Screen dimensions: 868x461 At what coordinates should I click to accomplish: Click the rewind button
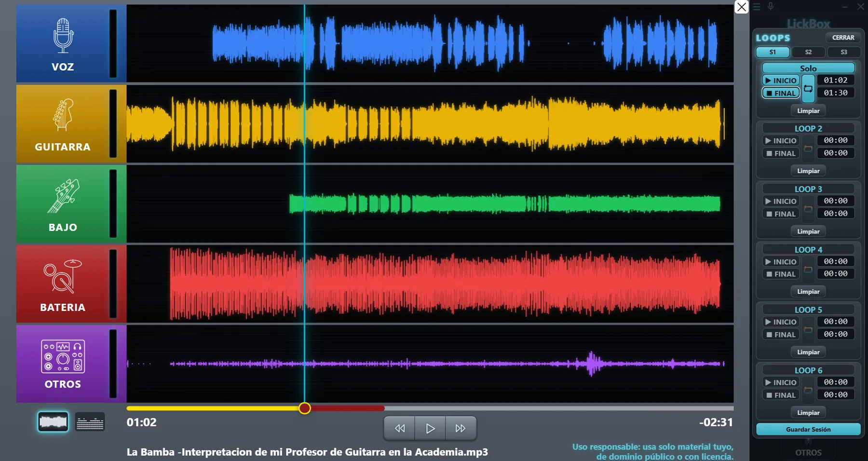coord(400,428)
